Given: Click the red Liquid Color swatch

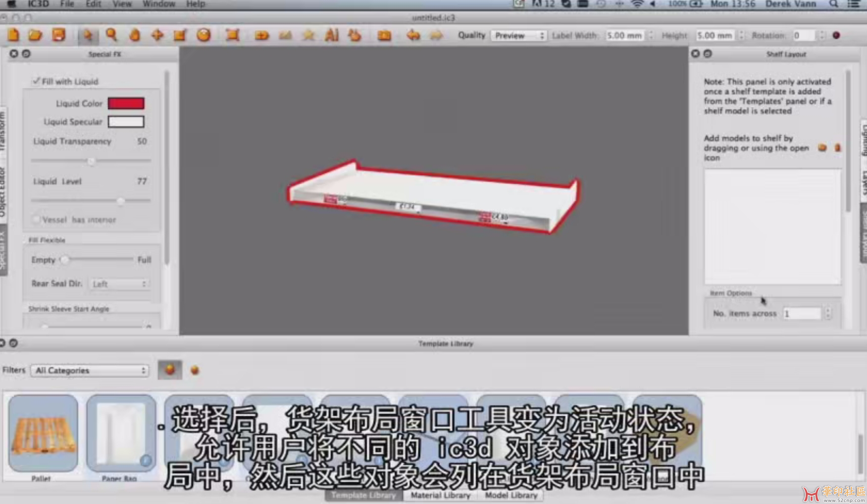Looking at the screenshot, I should (126, 103).
